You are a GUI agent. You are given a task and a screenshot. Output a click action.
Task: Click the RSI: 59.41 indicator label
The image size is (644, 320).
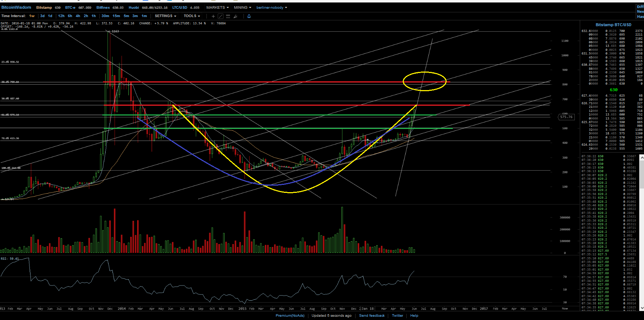tap(10, 259)
